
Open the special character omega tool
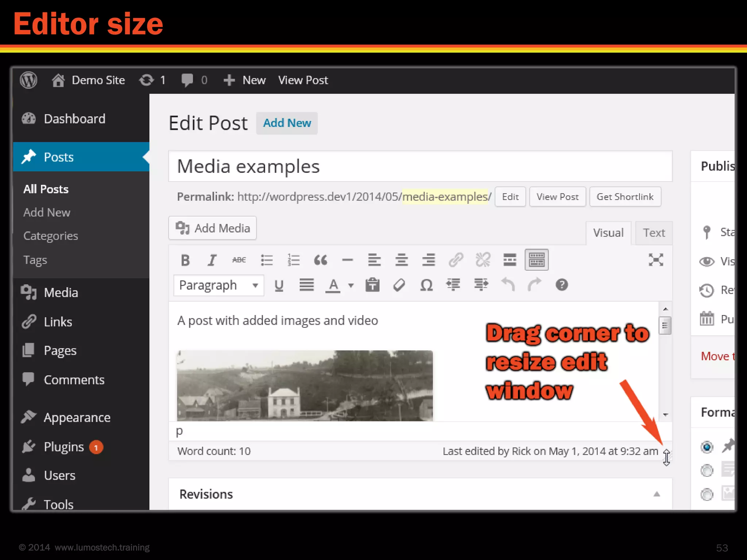[426, 285]
